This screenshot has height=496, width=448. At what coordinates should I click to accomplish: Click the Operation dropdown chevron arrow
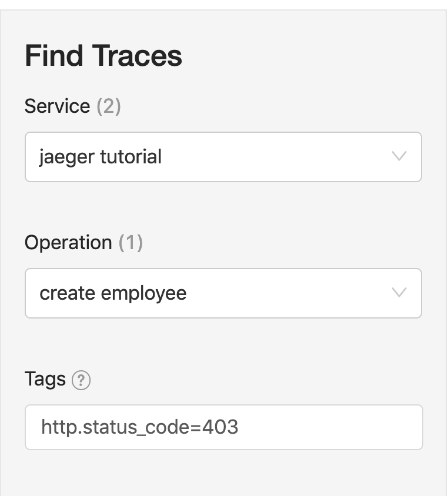[399, 293]
